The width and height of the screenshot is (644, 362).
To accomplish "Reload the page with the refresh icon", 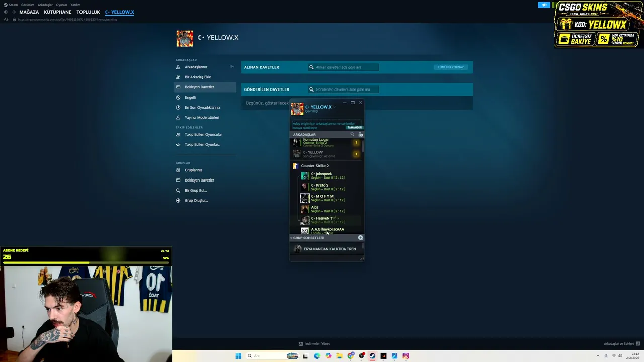I will coord(6,19).
